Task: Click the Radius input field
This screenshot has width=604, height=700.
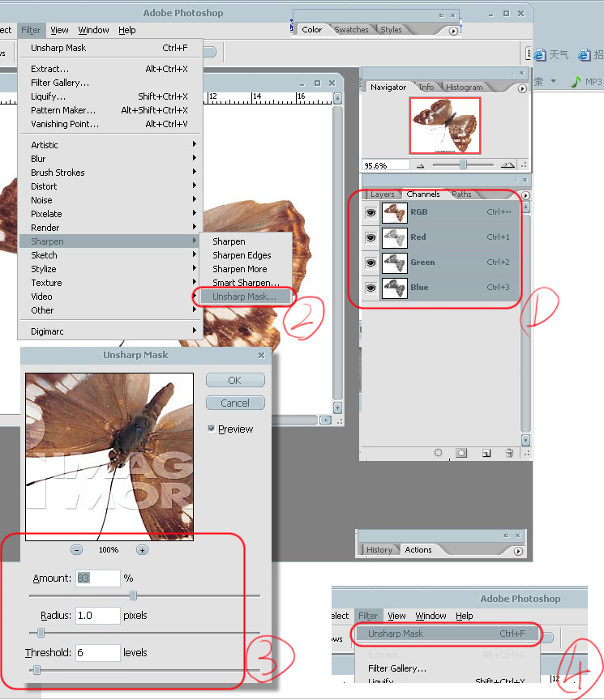Action: pyautogui.click(x=98, y=616)
